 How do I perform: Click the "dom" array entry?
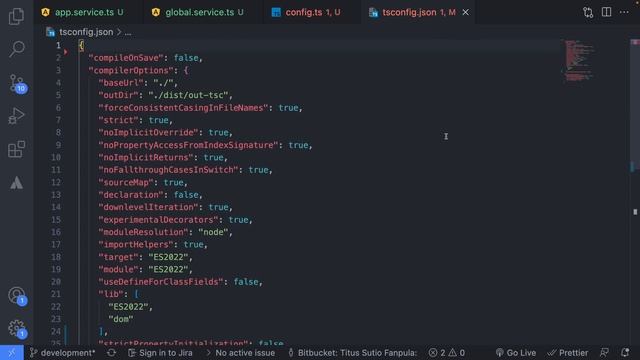121,319
